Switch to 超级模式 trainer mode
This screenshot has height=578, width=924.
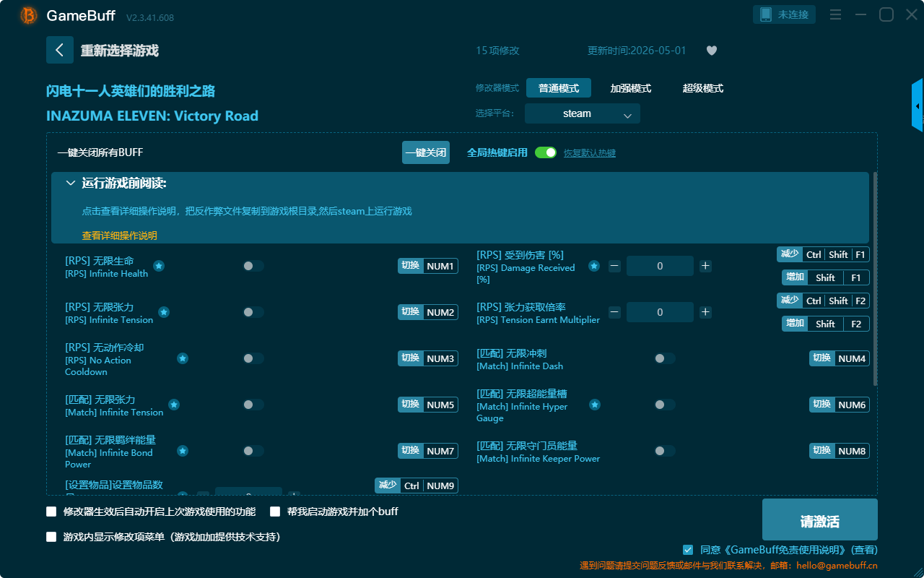(703, 88)
